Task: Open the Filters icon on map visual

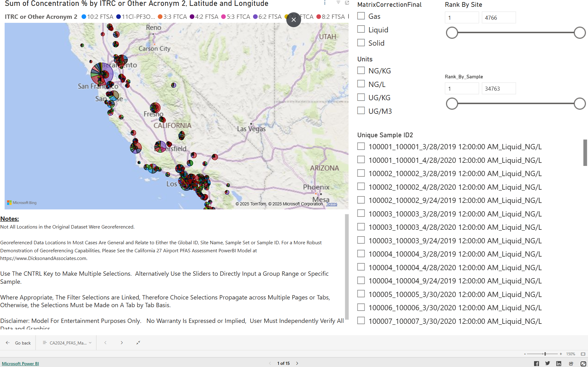Action: [x=338, y=3]
